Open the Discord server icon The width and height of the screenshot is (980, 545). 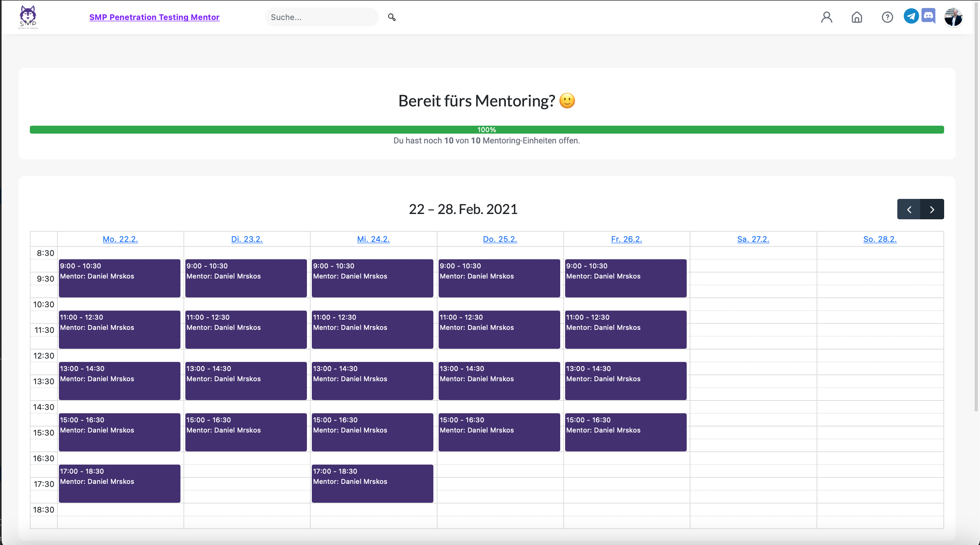click(x=928, y=16)
